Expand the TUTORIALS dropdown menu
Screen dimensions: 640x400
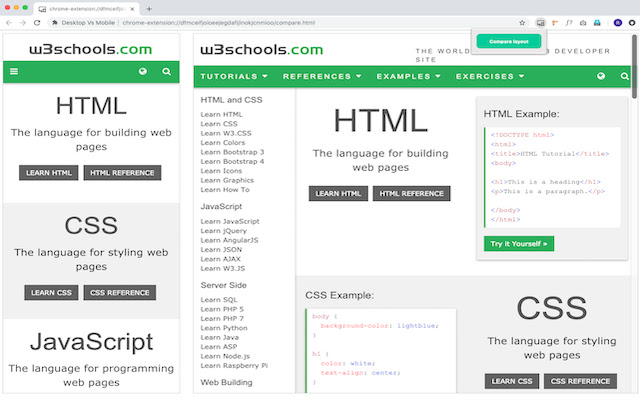pos(234,76)
